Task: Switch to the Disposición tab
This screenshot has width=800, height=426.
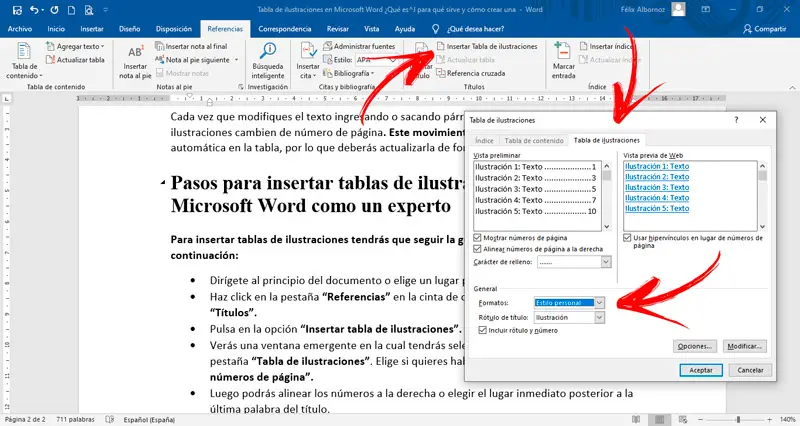Action: point(173,29)
